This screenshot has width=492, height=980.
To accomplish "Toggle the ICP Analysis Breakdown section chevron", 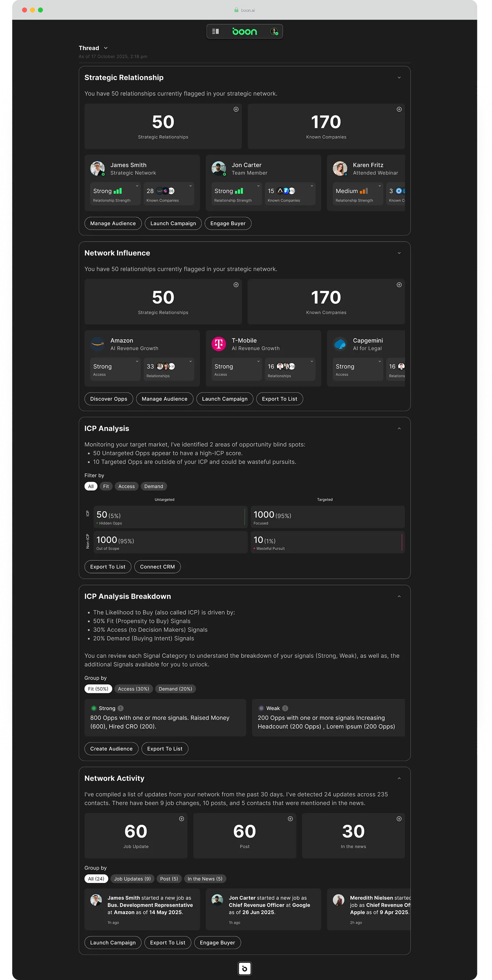I will pyautogui.click(x=399, y=596).
